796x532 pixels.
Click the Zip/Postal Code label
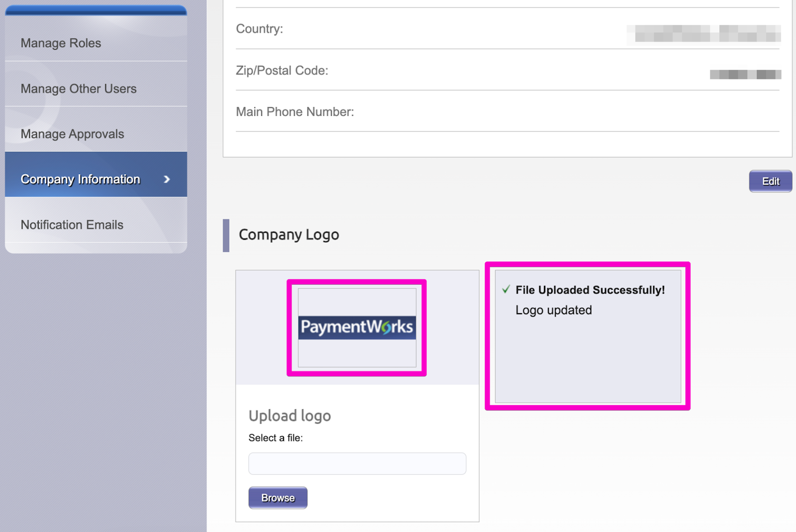282,71
